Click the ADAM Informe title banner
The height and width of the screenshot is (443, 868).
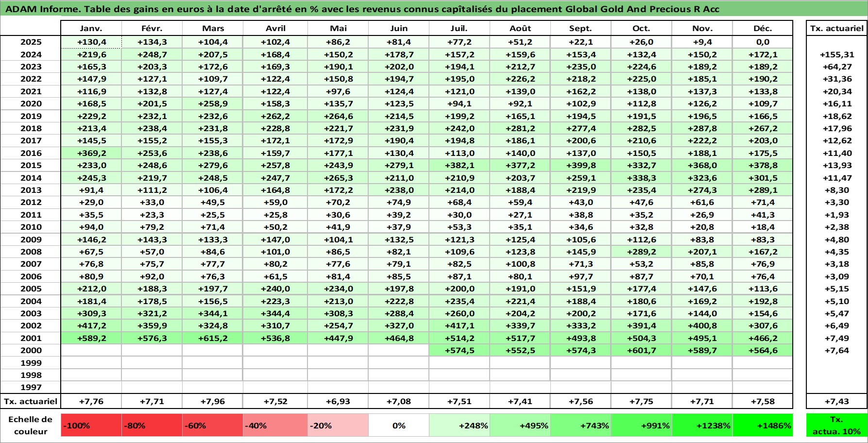click(434, 9)
